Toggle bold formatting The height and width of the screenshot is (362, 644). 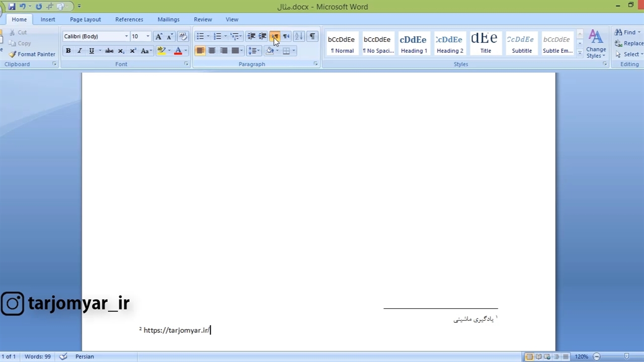coord(68,51)
